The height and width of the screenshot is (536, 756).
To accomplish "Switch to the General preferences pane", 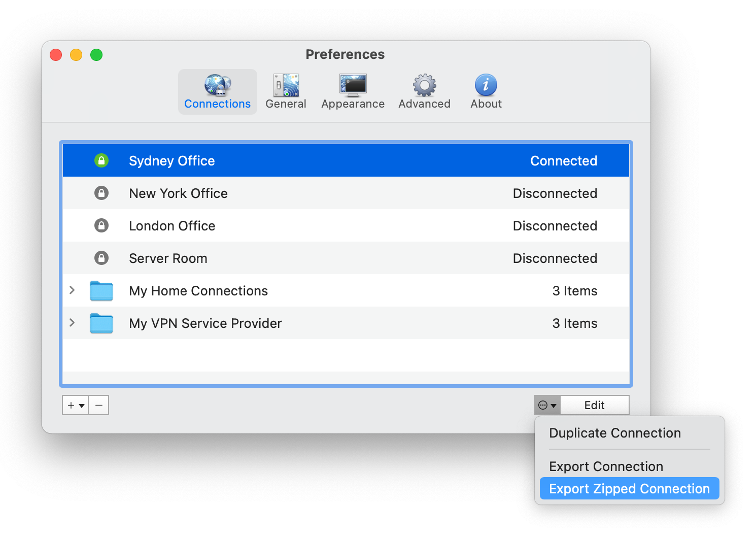I will [x=286, y=92].
